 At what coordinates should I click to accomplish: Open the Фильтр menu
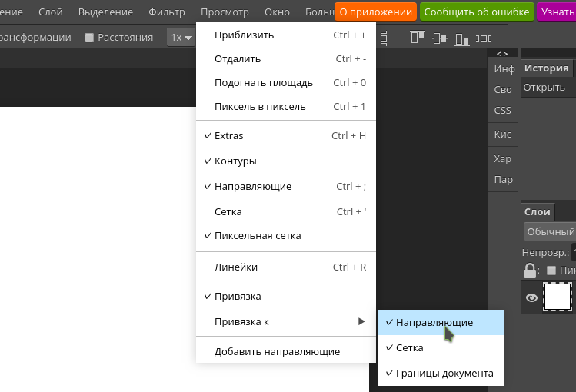coord(167,12)
